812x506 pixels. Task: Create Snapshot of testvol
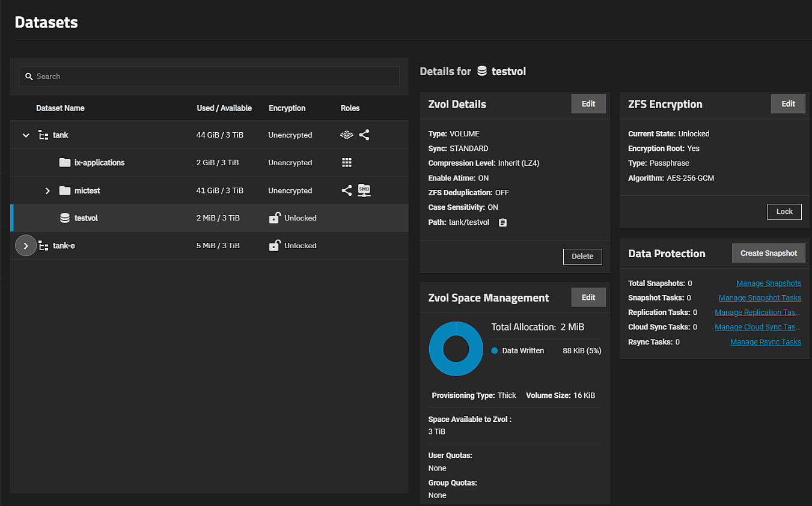pyautogui.click(x=768, y=252)
